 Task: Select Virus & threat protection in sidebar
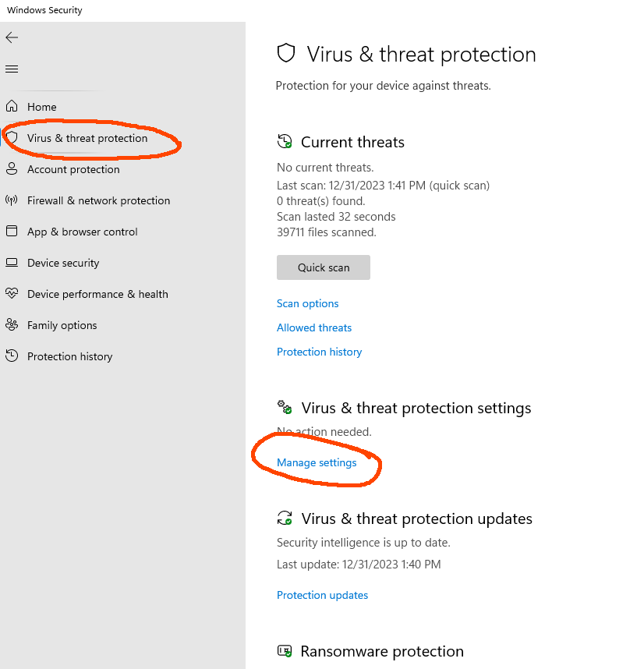pos(87,138)
